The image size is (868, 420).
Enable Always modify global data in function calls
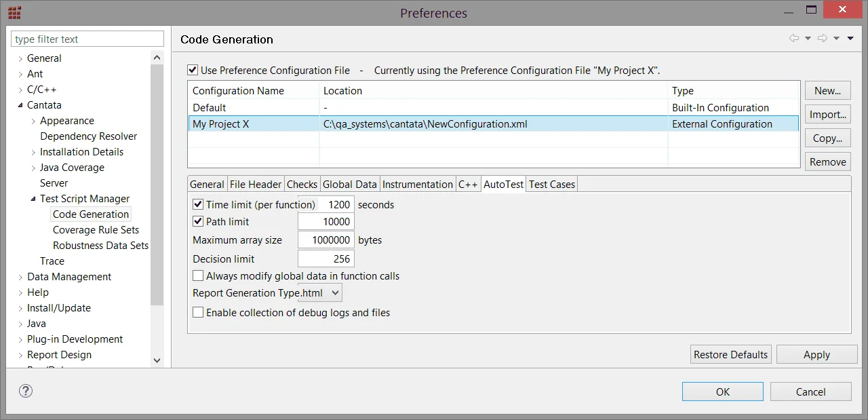pyautogui.click(x=198, y=275)
